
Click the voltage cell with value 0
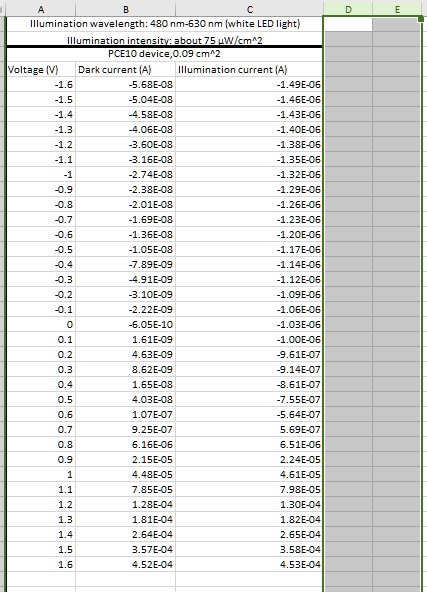(41, 324)
